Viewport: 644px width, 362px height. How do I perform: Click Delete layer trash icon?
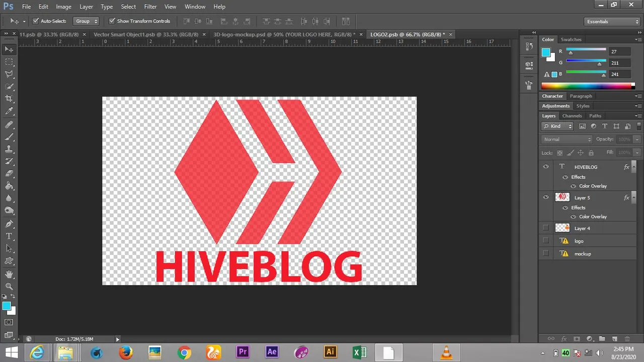pyautogui.click(x=627, y=339)
